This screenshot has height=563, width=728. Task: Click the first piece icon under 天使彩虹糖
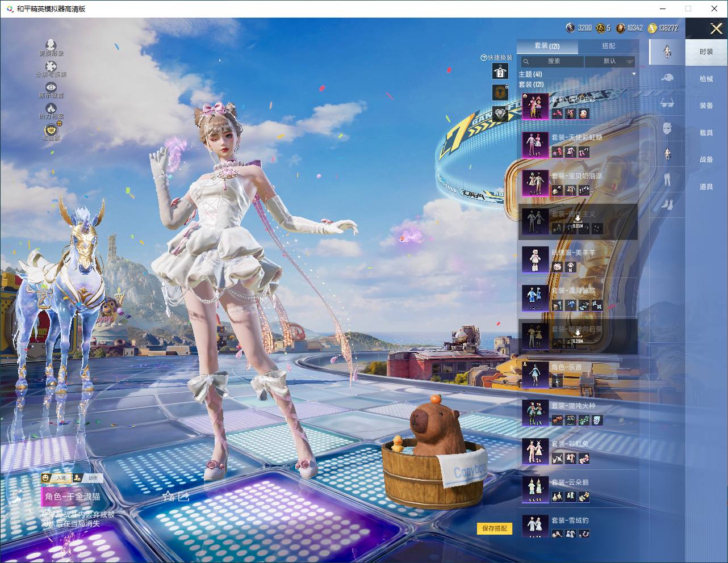pos(557,152)
